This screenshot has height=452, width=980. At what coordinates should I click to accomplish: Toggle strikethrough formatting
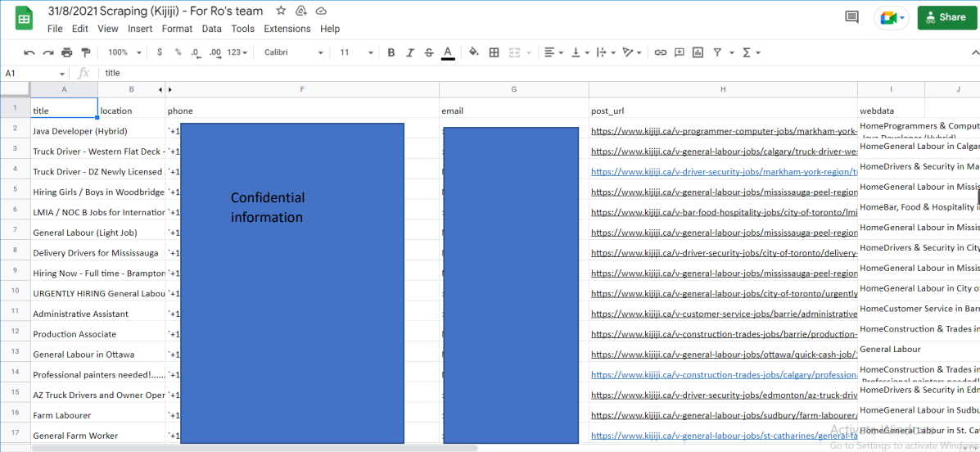(429, 52)
